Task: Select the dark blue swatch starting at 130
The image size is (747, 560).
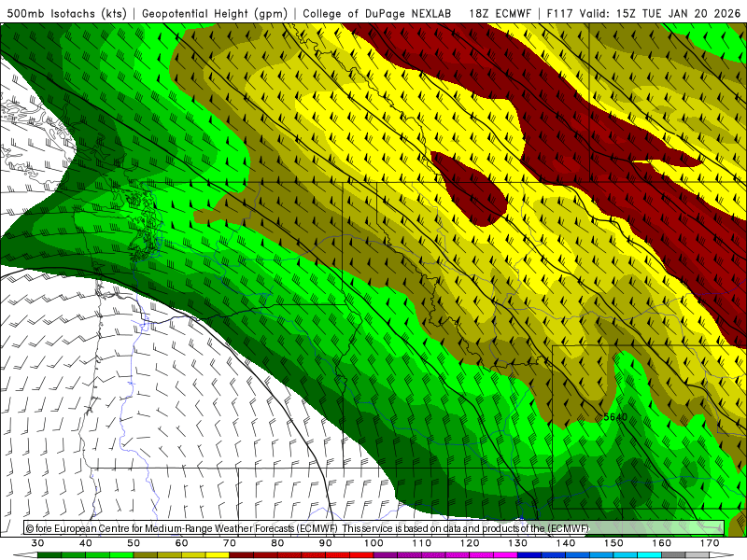Action: [x=529, y=554]
